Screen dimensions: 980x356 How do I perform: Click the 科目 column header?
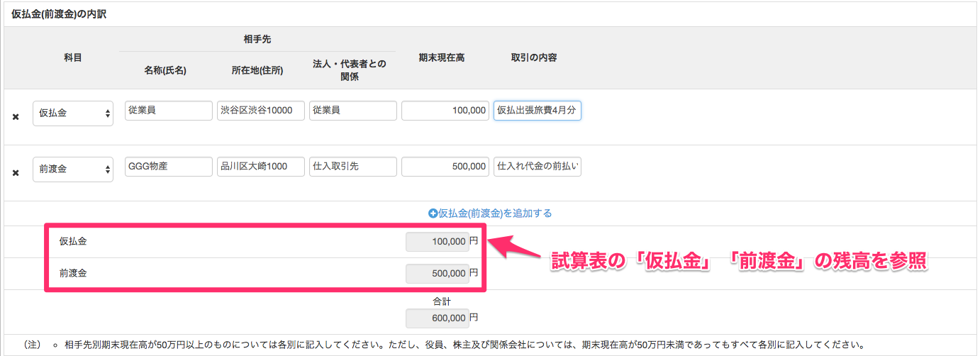point(73,57)
